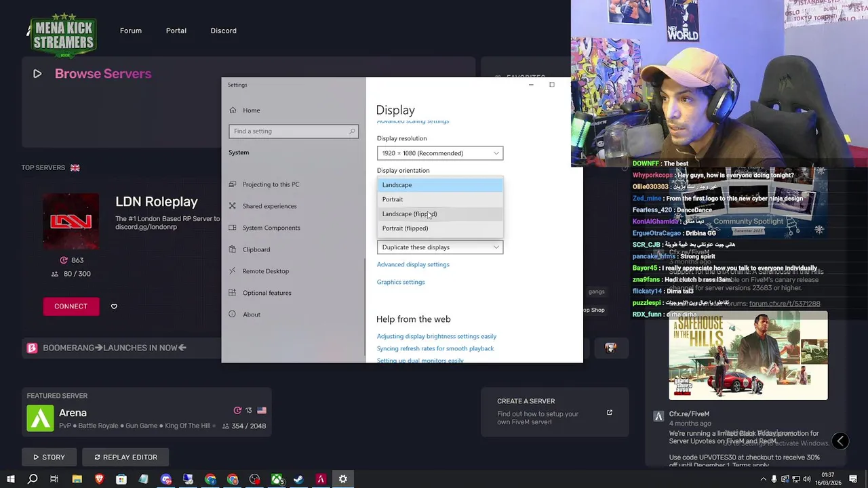This screenshot has width=868, height=488.
Task: Open Windows Search on the taskbar
Action: click(x=33, y=479)
